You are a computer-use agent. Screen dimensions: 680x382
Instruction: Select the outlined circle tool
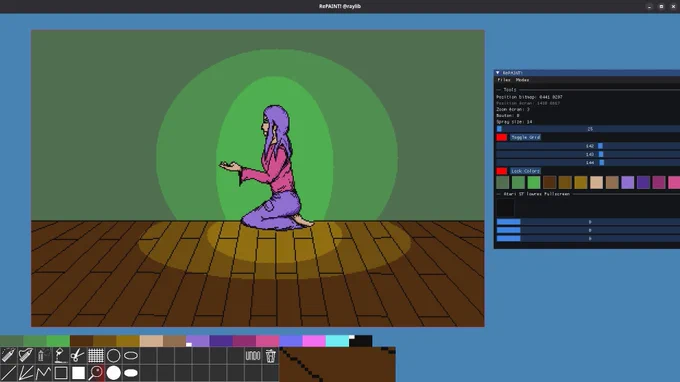point(113,356)
